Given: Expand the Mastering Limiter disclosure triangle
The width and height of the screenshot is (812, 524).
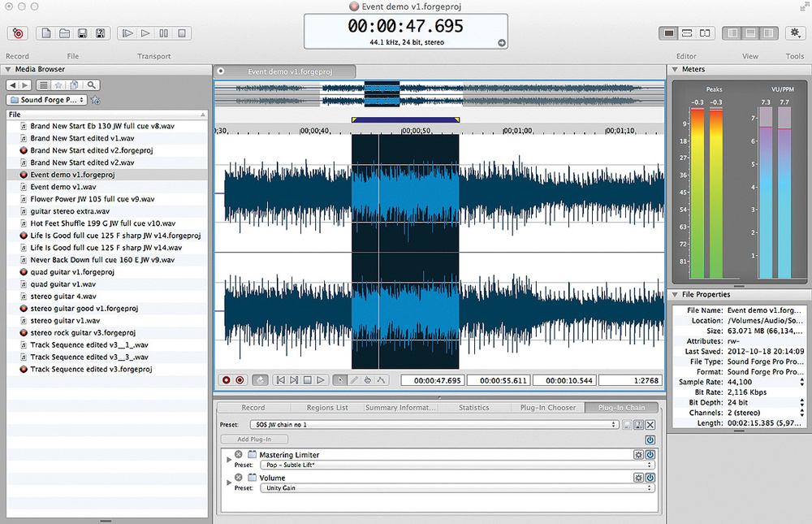Looking at the screenshot, I should (x=229, y=459).
